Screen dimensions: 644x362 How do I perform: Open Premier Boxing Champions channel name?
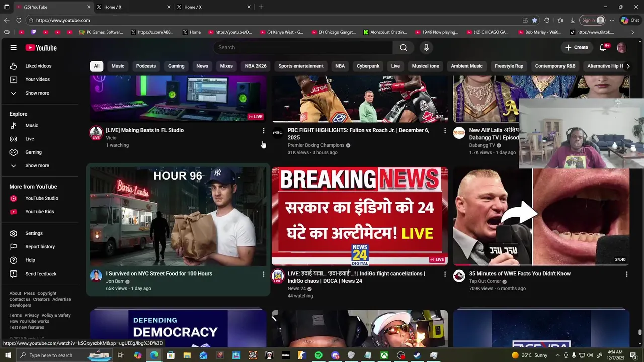tap(316, 145)
